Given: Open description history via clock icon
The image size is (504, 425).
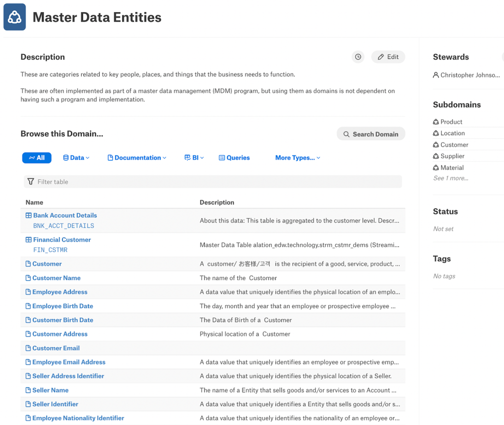Looking at the screenshot, I should (x=358, y=57).
